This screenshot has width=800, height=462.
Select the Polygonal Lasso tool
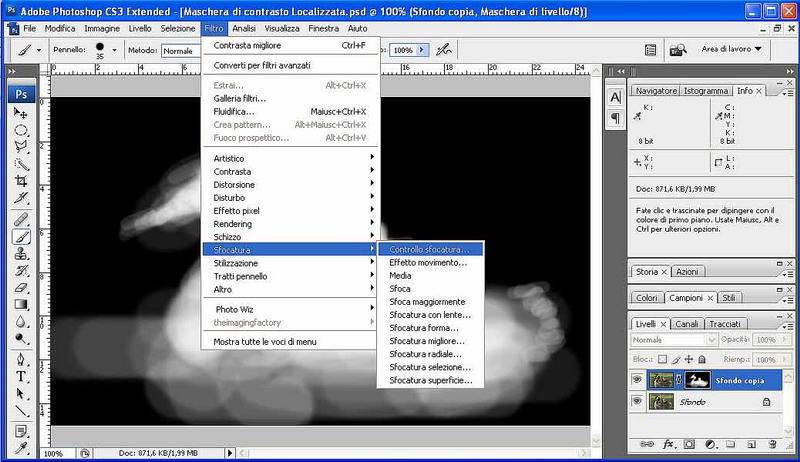click(x=21, y=147)
